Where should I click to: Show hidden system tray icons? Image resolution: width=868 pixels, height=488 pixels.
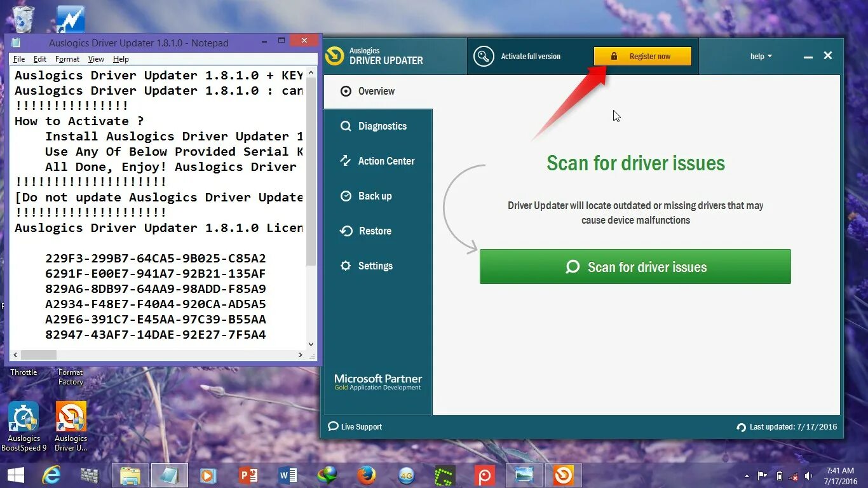tap(747, 476)
